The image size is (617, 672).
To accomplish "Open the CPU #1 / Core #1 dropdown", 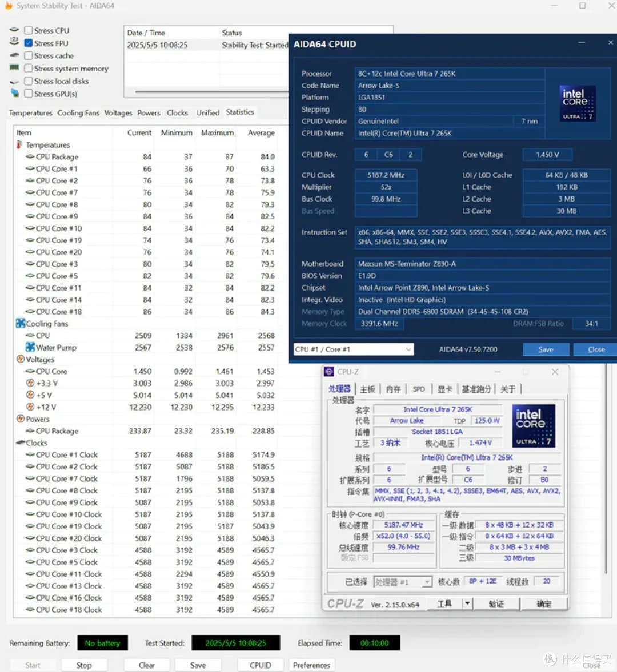I will [x=354, y=349].
